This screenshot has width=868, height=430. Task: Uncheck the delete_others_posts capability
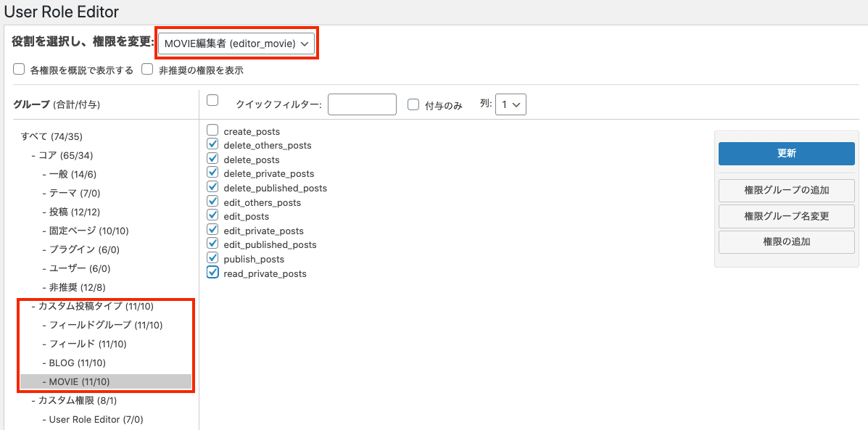click(x=213, y=144)
